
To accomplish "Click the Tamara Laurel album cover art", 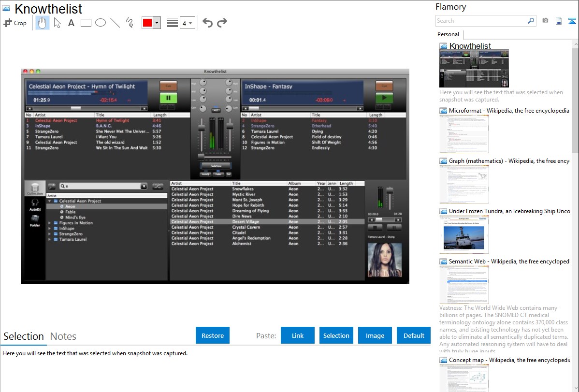I will [385, 260].
